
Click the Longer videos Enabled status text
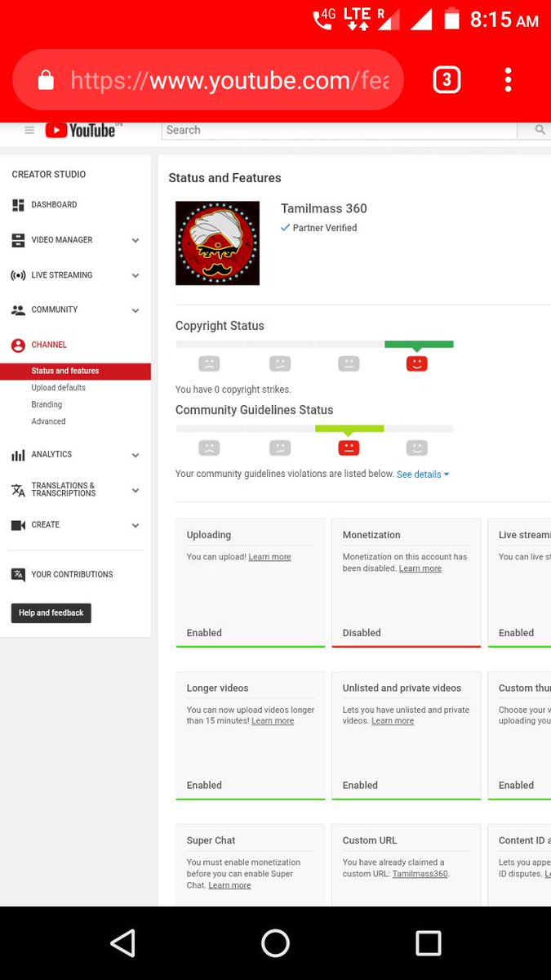(x=204, y=786)
